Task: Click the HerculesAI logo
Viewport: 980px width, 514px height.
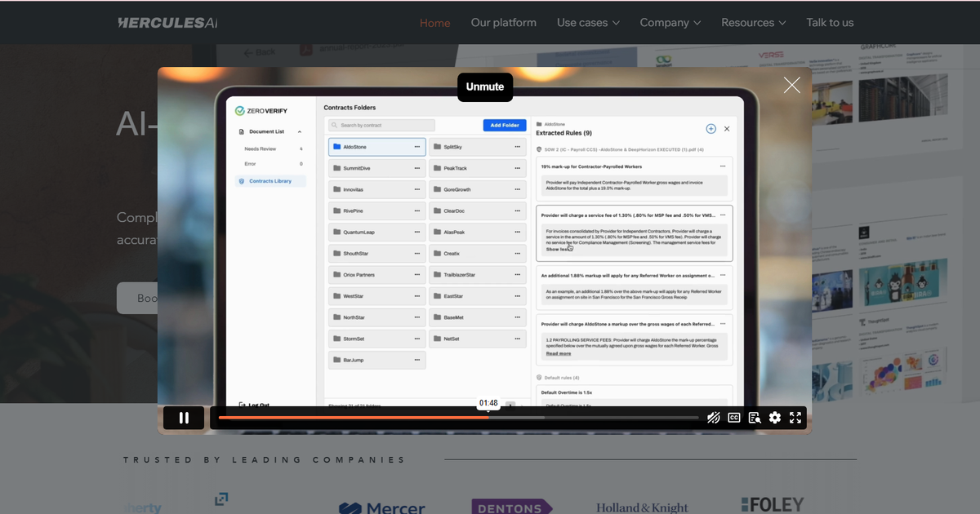Action: pyautogui.click(x=167, y=23)
